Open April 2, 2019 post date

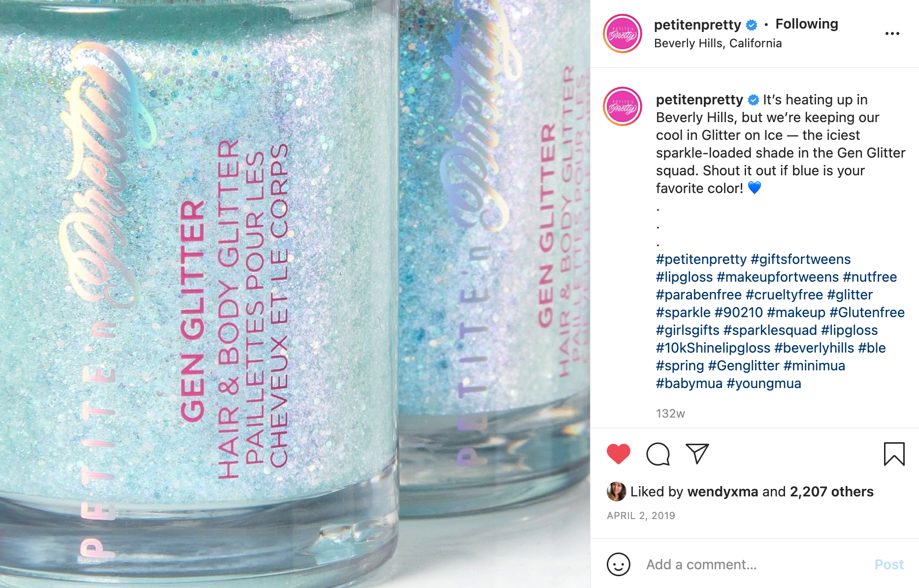coord(641,516)
